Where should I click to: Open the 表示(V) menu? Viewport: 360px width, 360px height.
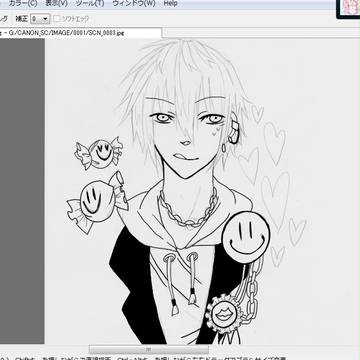click(x=56, y=3)
